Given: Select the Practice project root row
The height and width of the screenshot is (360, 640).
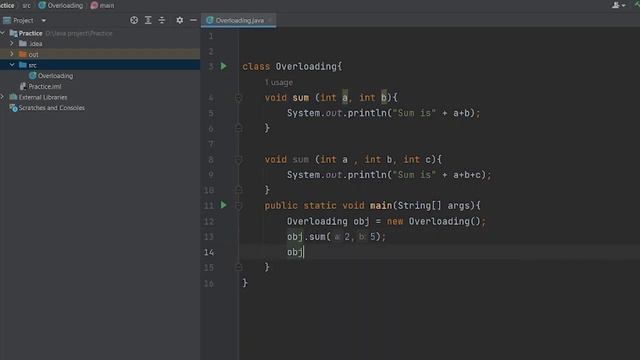Looking at the screenshot, I should (x=100, y=33).
